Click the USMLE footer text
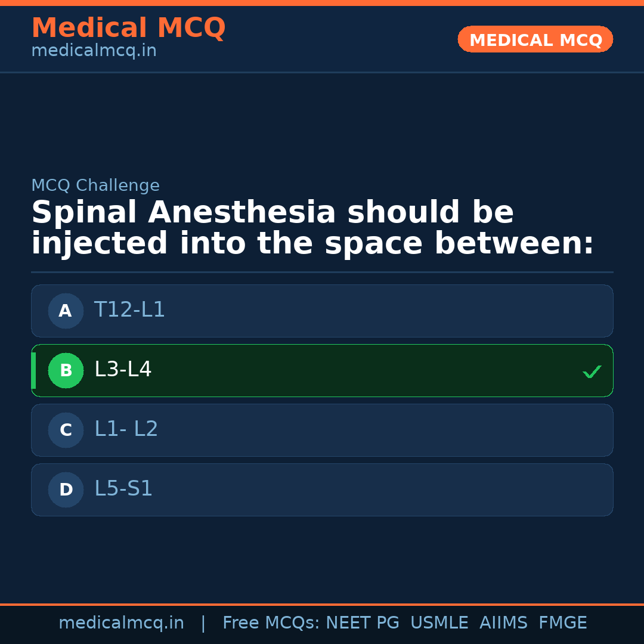 [x=439, y=623]
